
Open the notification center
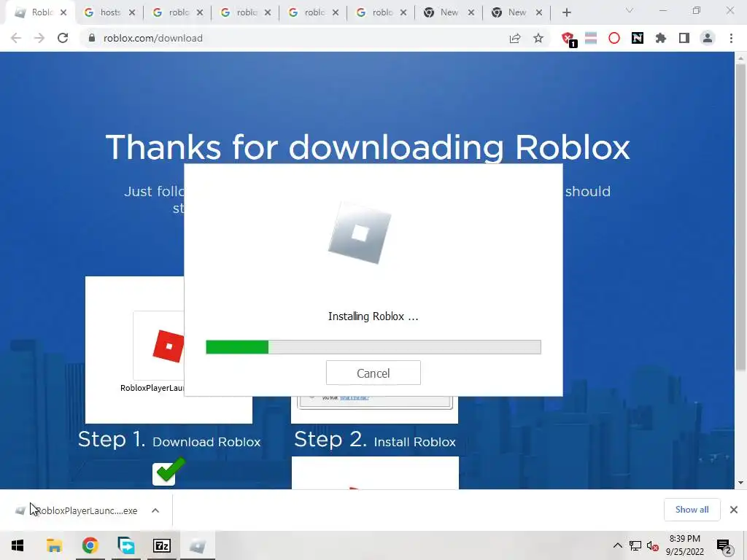pyautogui.click(x=724, y=545)
